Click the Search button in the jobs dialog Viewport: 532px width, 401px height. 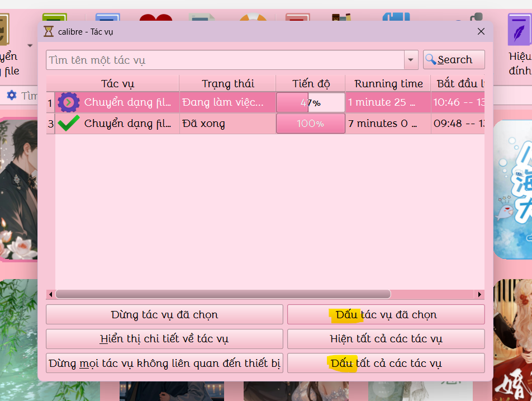[454, 60]
